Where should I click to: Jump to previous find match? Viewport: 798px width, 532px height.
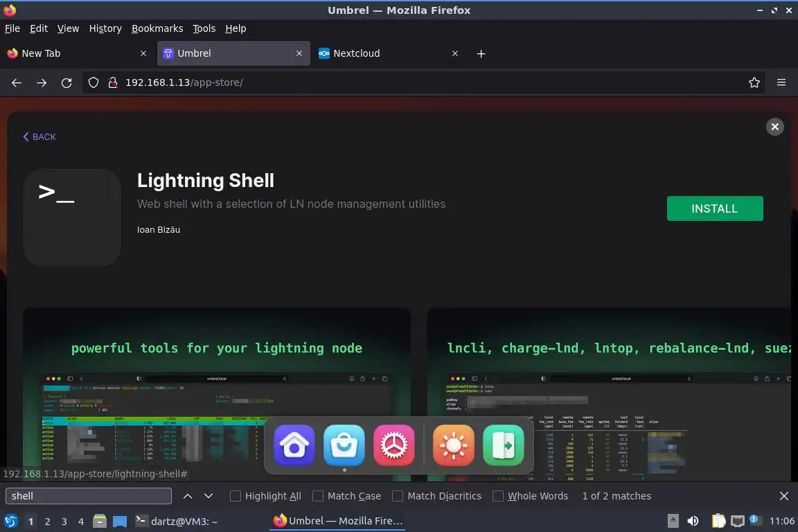pyautogui.click(x=187, y=496)
